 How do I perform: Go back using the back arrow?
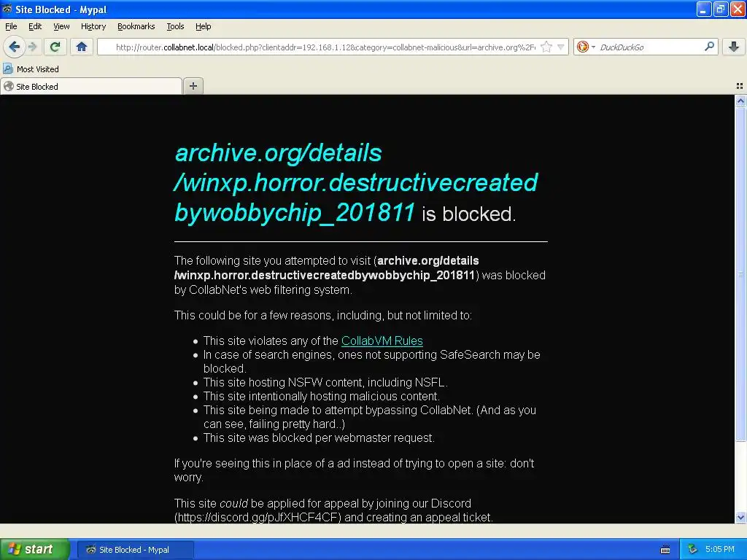click(15, 47)
